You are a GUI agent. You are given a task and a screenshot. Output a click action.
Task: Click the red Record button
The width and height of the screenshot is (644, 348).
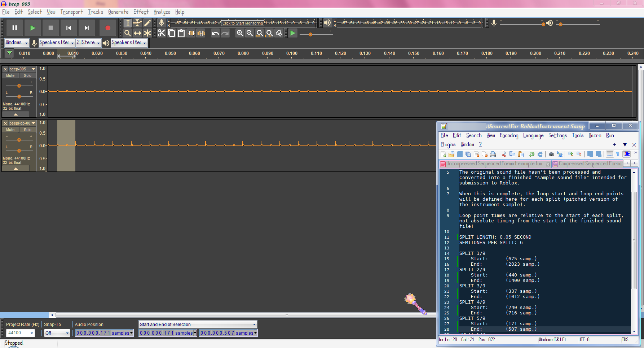(107, 28)
